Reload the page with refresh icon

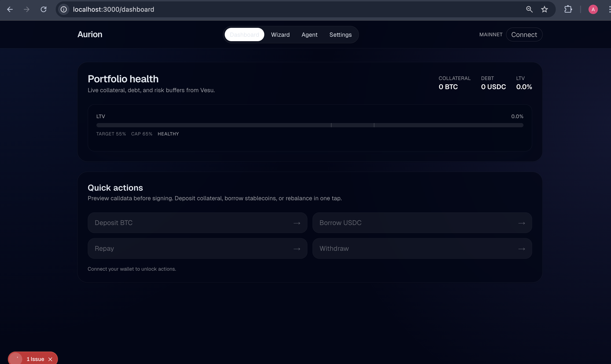44,10
